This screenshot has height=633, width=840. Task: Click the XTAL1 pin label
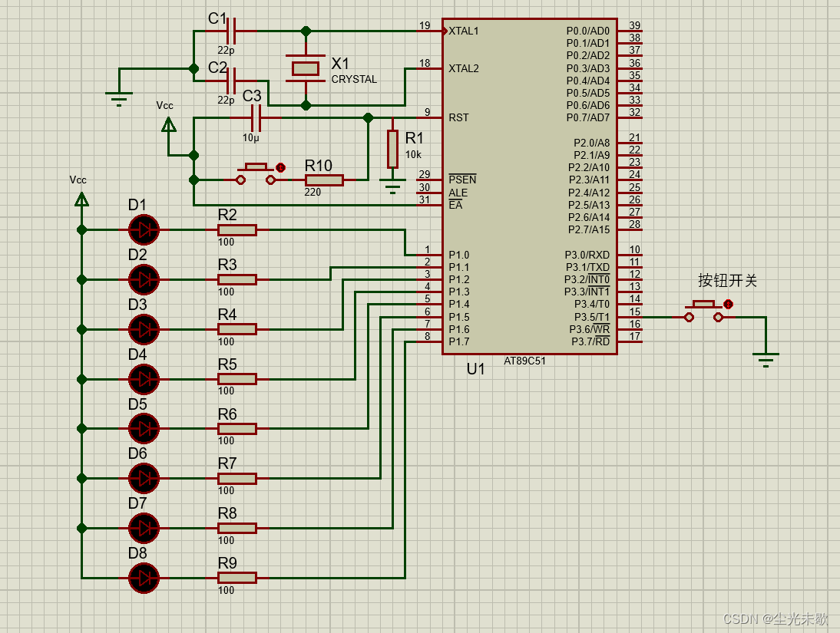(x=464, y=31)
